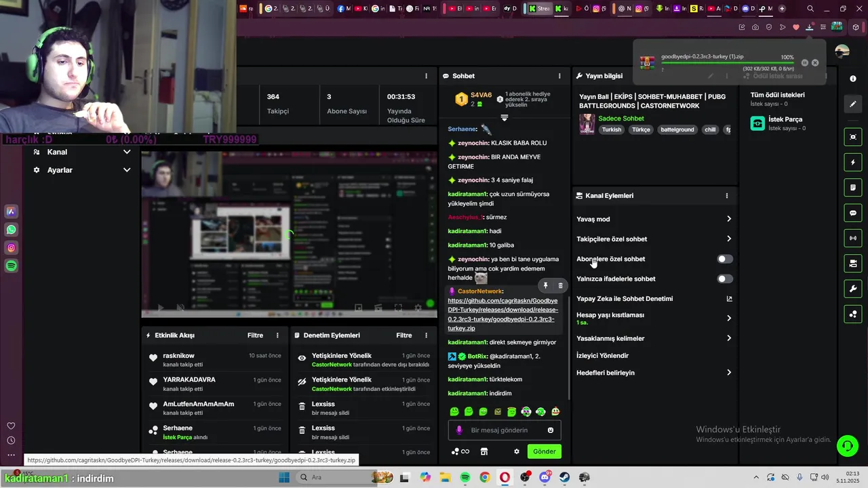Screen dimensions: 868x488
Task: Open Kanal Eylemleri three-dot menu
Action: click(x=727, y=196)
